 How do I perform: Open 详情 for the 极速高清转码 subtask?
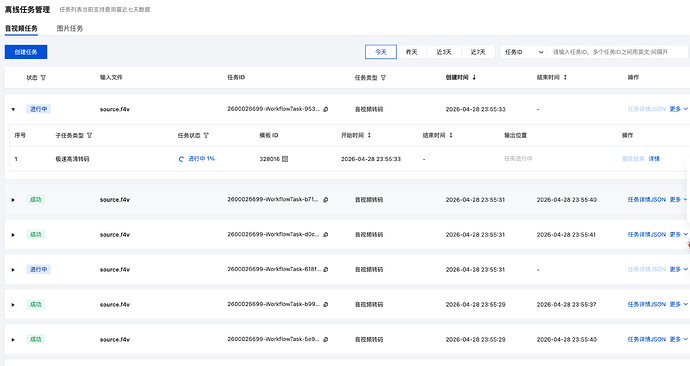654,159
